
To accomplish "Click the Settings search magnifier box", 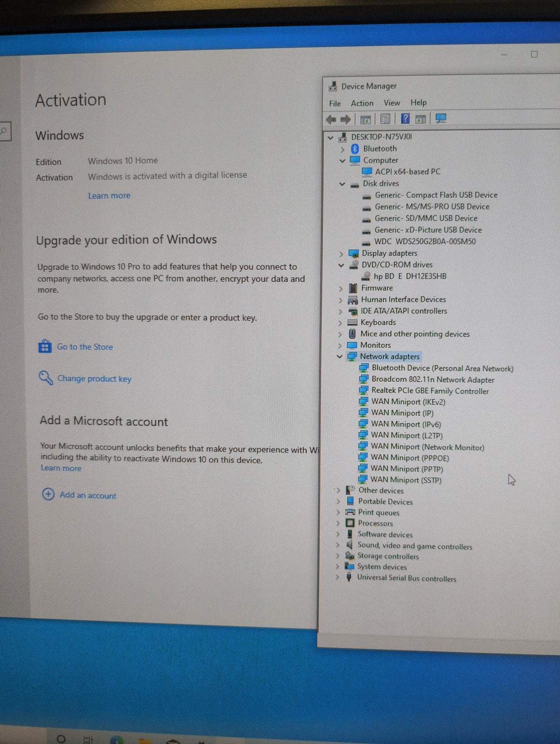I will [4, 131].
